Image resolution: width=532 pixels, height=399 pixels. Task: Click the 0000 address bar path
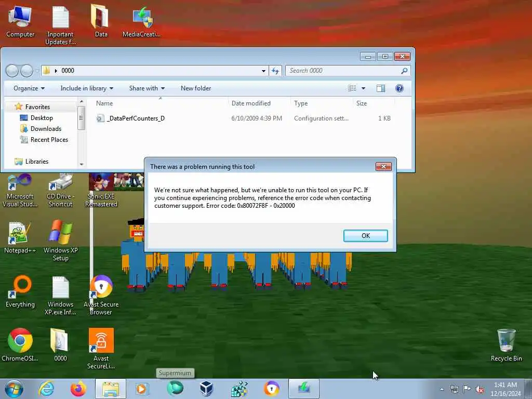[x=68, y=71]
